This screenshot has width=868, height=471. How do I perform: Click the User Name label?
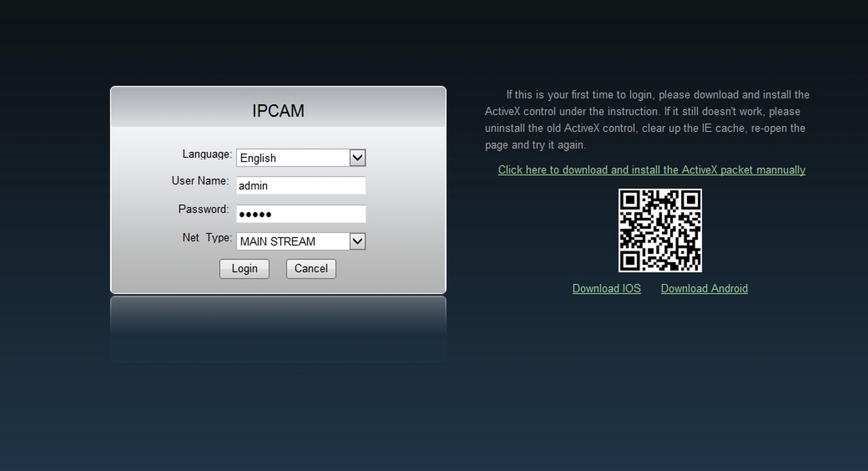point(200,181)
